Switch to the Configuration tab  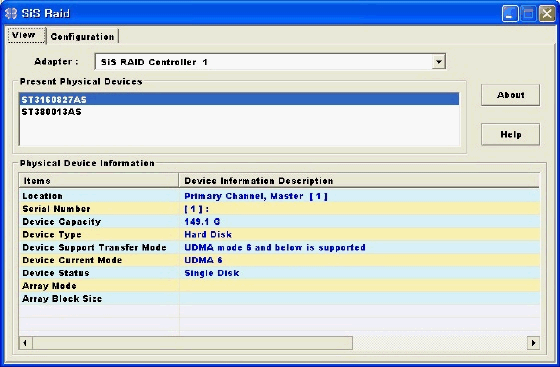tap(82, 36)
